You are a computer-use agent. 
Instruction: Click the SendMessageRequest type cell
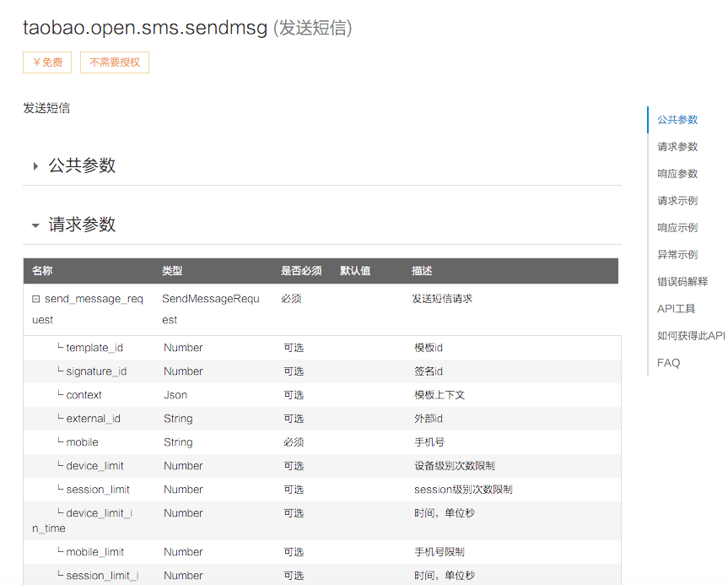pyautogui.click(x=211, y=309)
